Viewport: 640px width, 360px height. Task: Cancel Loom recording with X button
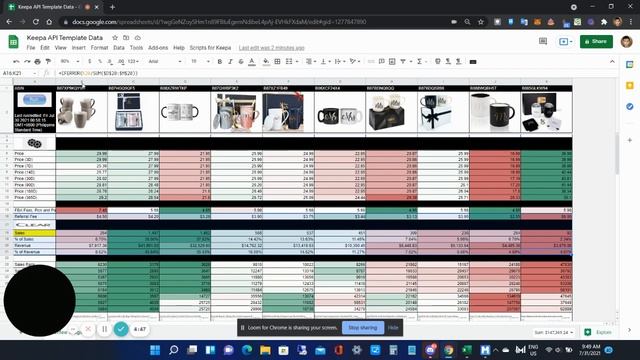coord(88,329)
